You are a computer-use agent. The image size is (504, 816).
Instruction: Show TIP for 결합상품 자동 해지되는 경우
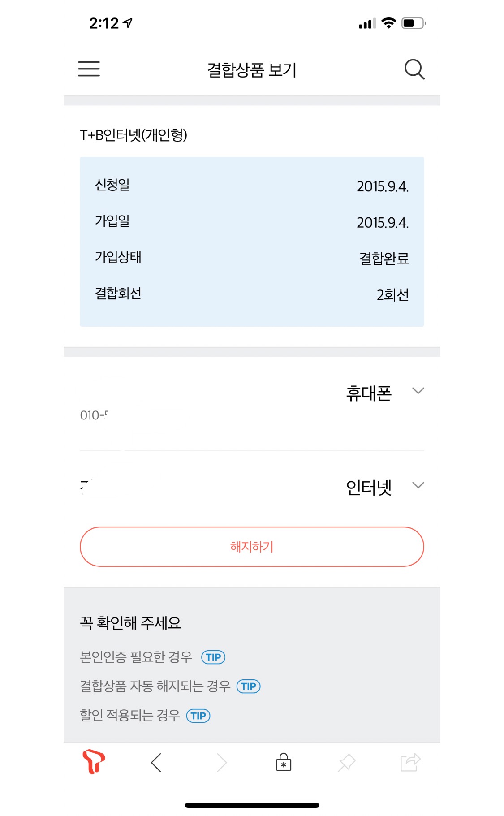248,686
